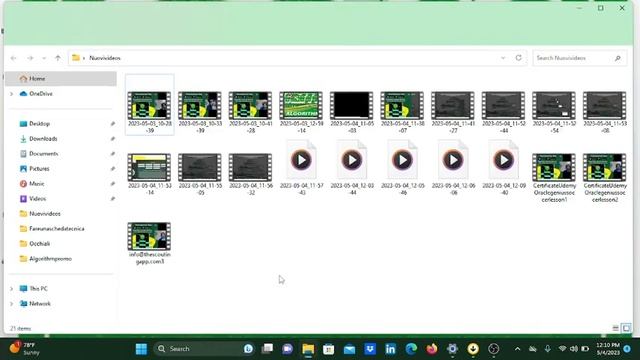
Task: Open the Music quick access folder
Action: pos(36,184)
